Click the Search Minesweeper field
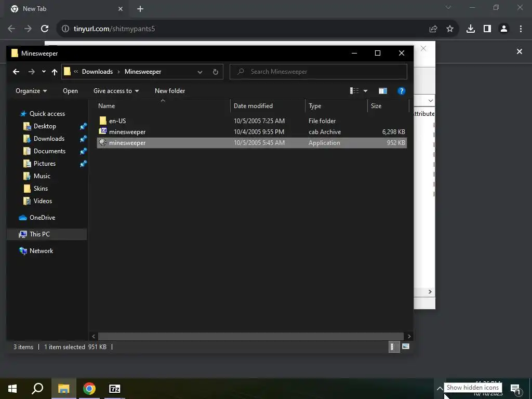 [x=318, y=72]
